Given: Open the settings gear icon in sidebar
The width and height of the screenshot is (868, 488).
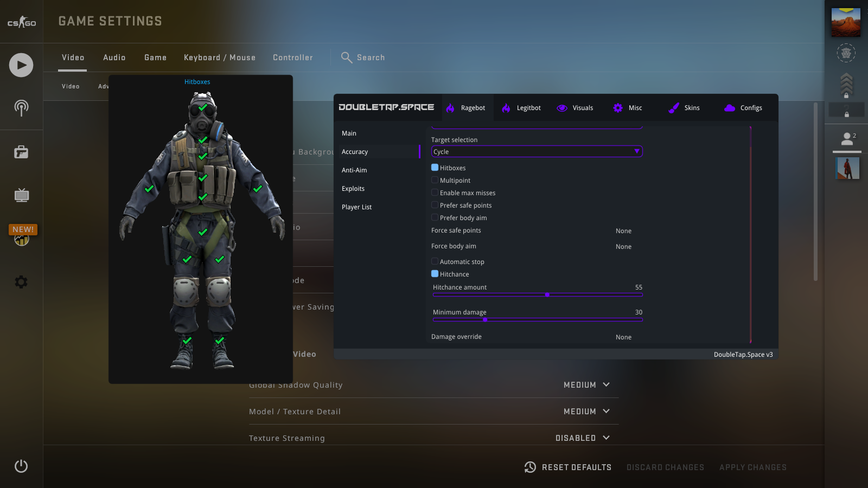Looking at the screenshot, I should 21,282.
